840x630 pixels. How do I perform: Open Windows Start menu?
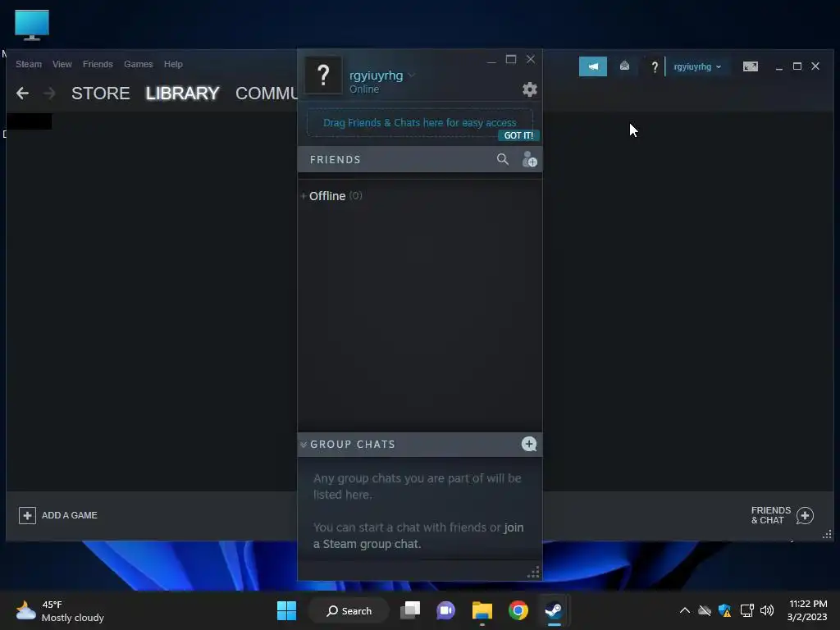click(x=286, y=610)
